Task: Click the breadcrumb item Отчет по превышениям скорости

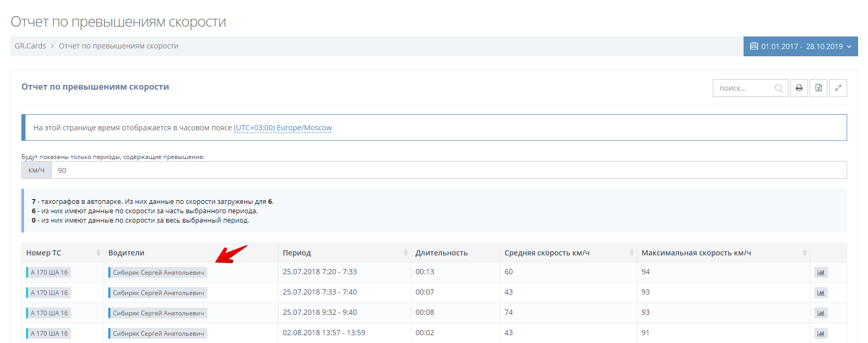Action: point(118,46)
